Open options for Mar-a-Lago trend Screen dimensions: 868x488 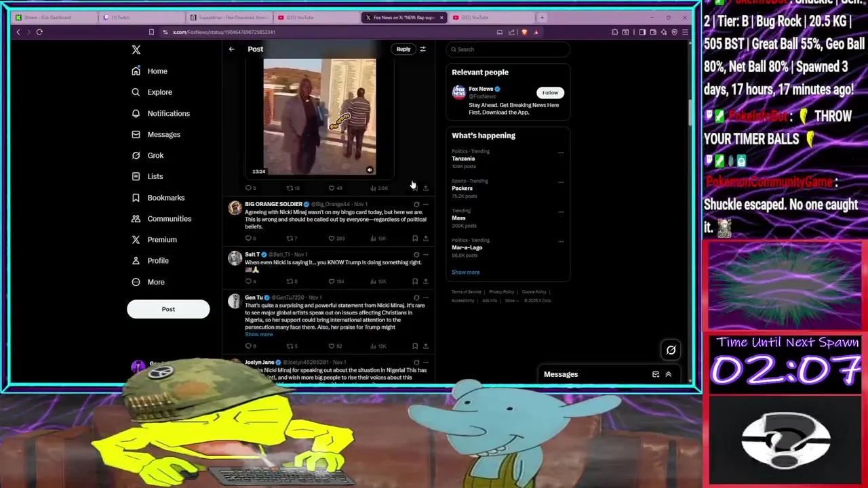click(x=561, y=241)
